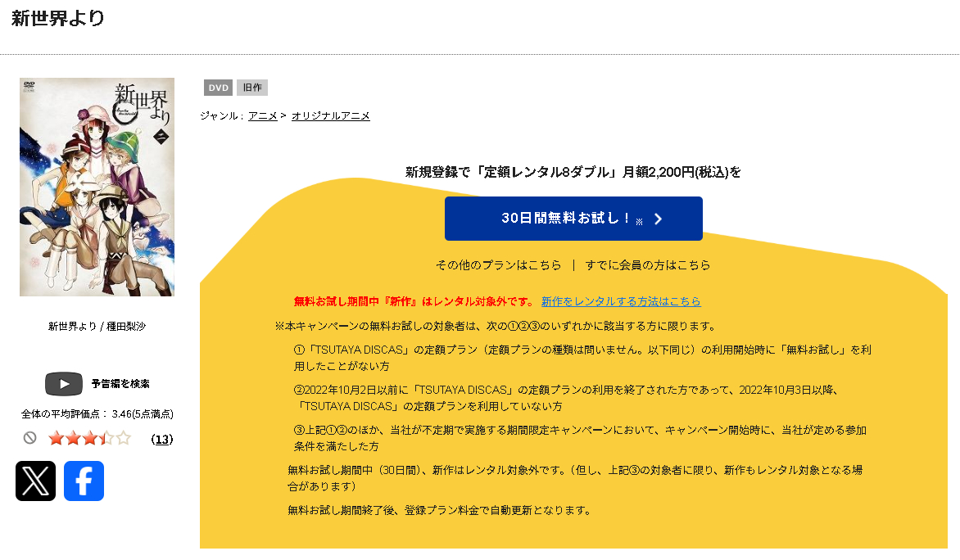960x560 pixels.
Task: Rate the title with the first star
Action: (57, 438)
